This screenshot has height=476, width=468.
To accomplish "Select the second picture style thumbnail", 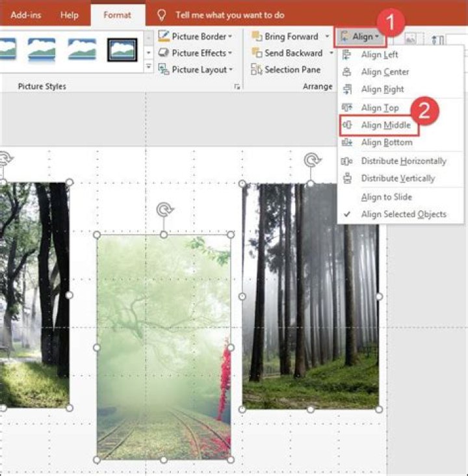I will point(42,49).
